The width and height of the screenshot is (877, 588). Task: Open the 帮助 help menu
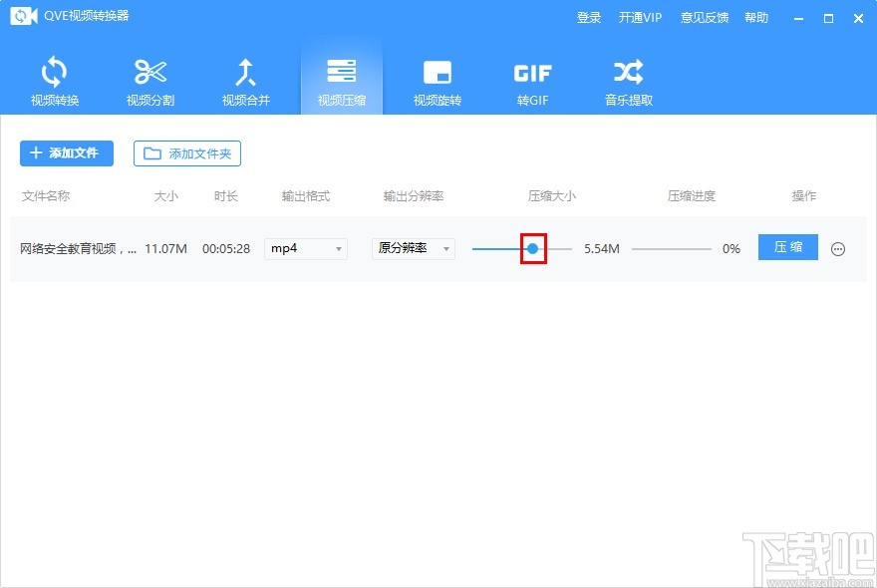click(x=756, y=18)
